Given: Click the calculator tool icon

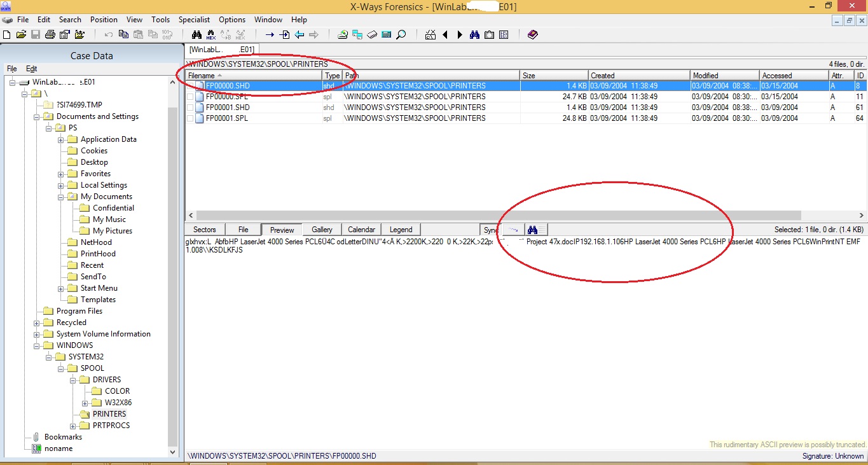Looking at the screenshot, I should pos(386,34).
